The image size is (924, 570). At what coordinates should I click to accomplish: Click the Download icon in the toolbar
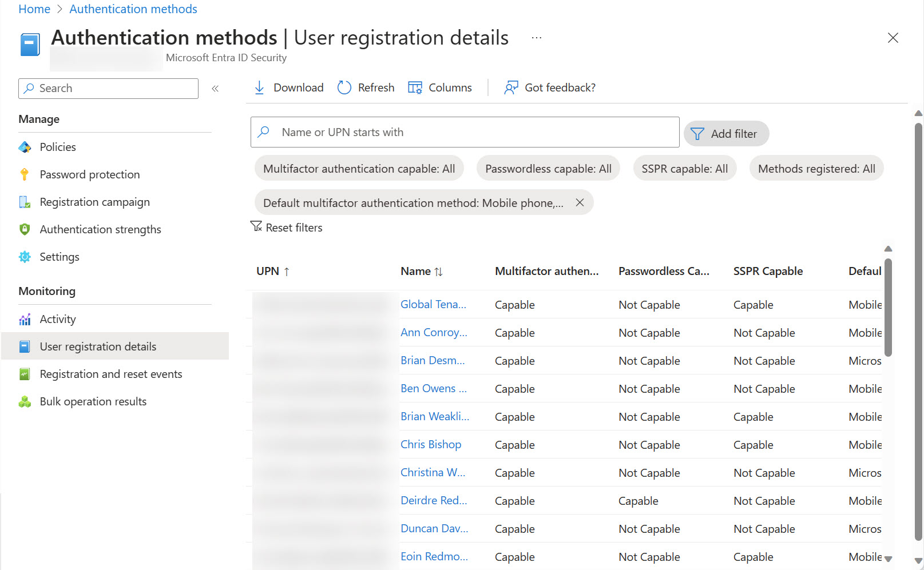coord(260,87)
